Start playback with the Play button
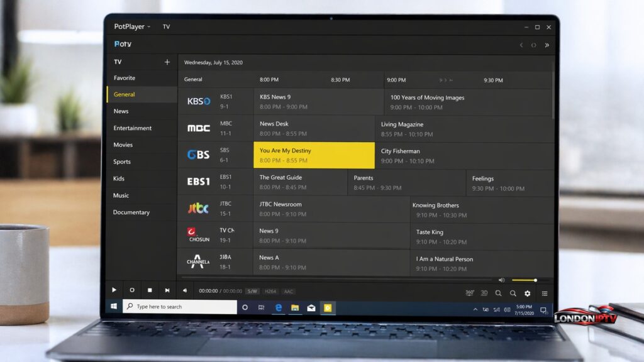This screenshot has height=362, width=644. (x=114, y=290)
